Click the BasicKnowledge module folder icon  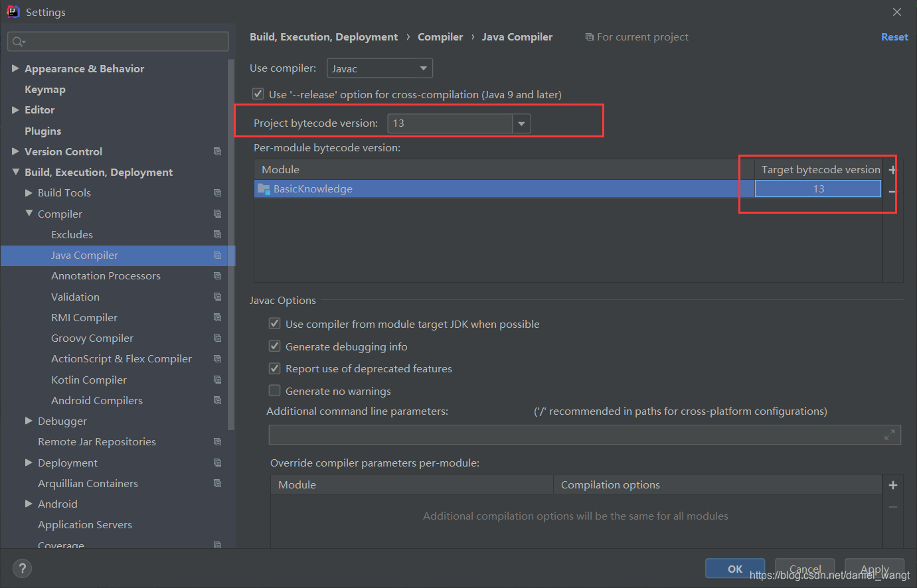click(x=264, y=189)
